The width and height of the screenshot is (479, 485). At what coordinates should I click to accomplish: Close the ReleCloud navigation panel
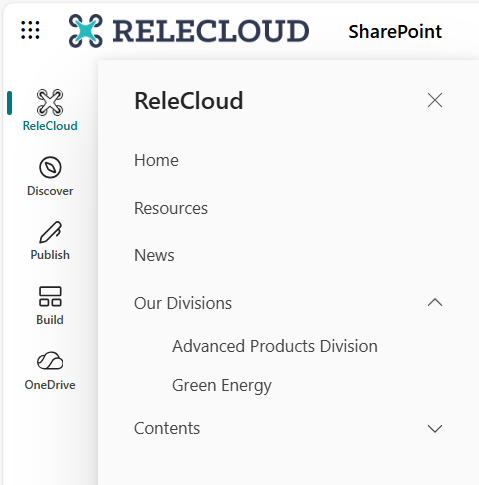pos(435,100)
